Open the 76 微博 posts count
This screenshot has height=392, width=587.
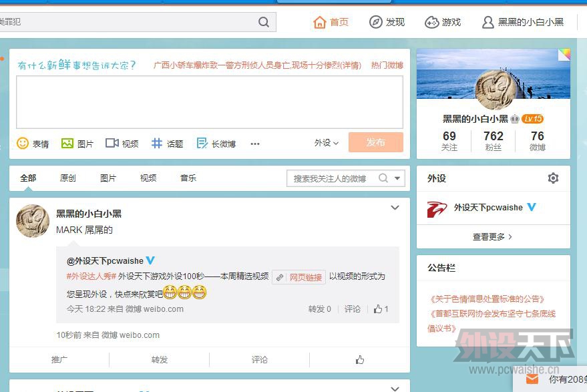537,141
